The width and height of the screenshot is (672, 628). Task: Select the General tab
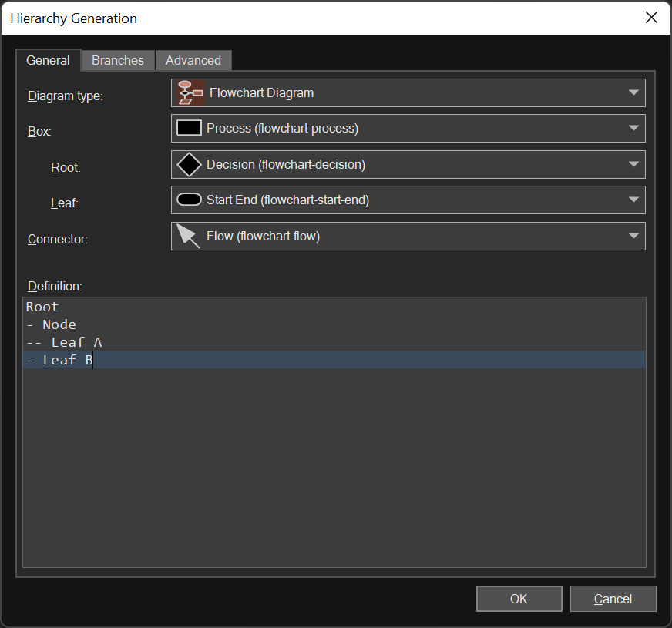48,61
